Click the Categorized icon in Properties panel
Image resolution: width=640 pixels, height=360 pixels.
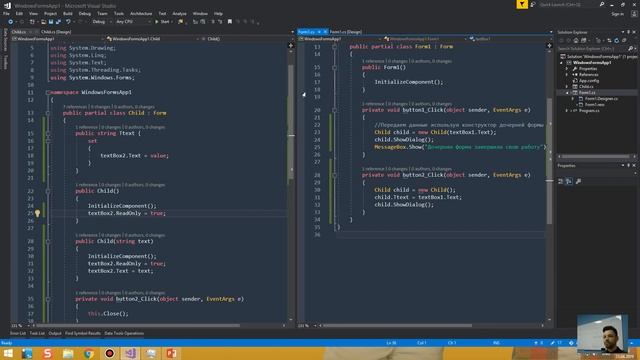pyautogui.click(x=561, y=181)
